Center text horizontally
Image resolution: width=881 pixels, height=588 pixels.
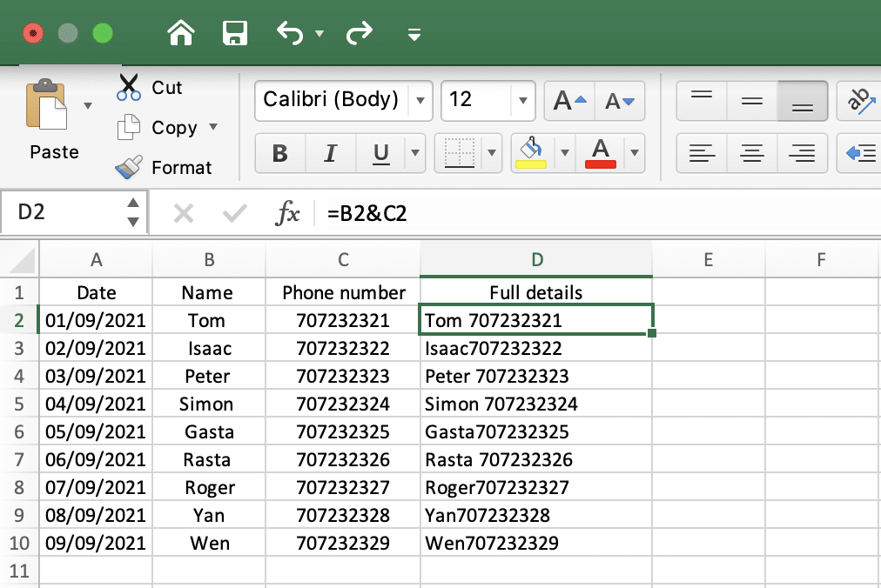pos(752,153)
